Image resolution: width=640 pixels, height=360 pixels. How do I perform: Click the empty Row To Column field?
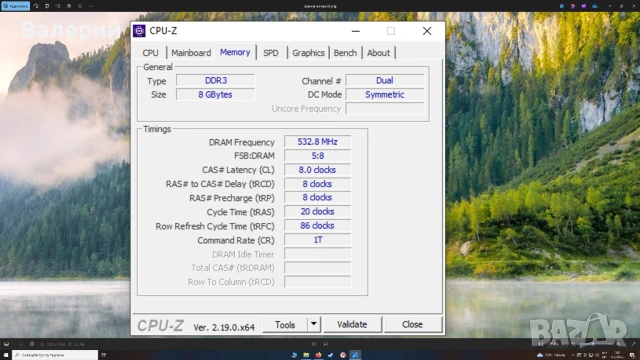318,282
